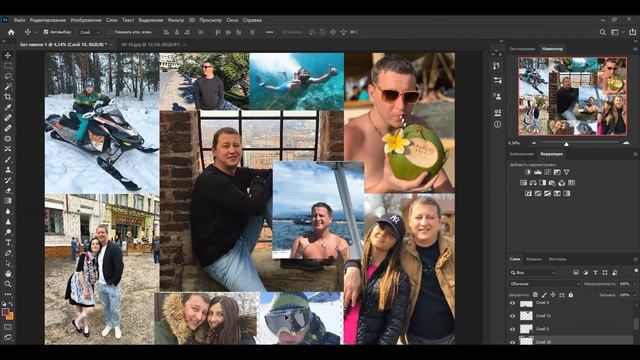Add a Brightness/Contrast adjustment (sun icon)
This screenshot has width=640, height=360.
[x=528, y=172]
